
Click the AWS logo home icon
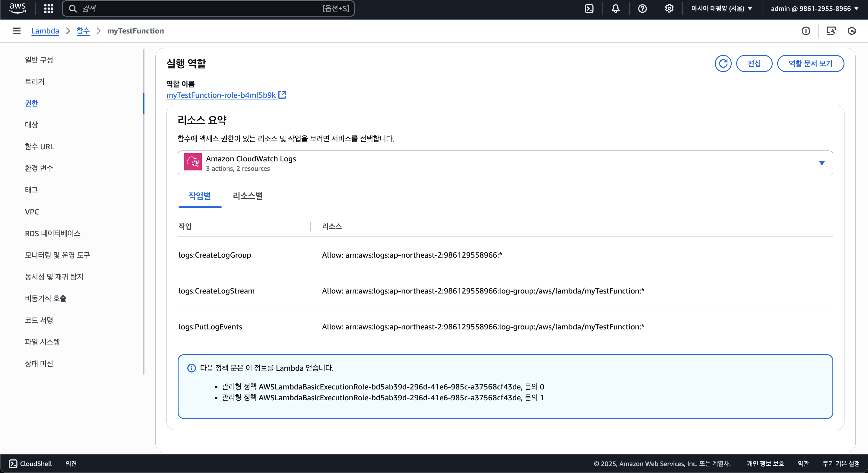(x=17, y=8)
